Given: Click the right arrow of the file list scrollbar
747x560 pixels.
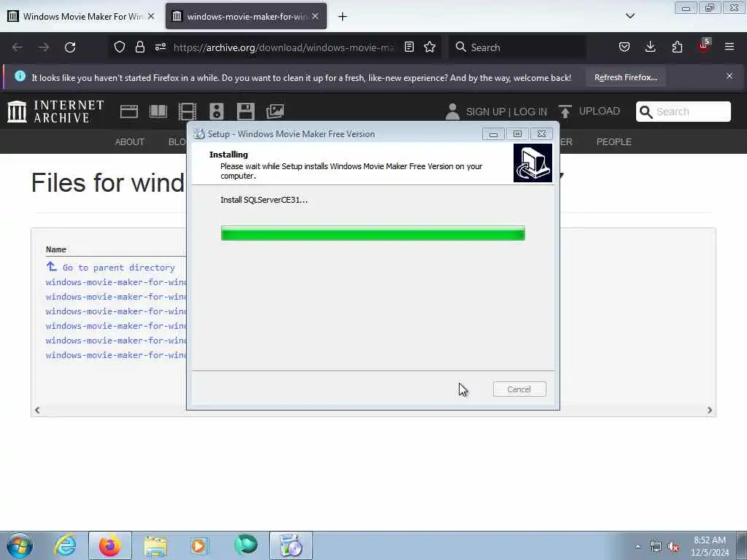Looking at the screenshot, I should pos(709,410).
